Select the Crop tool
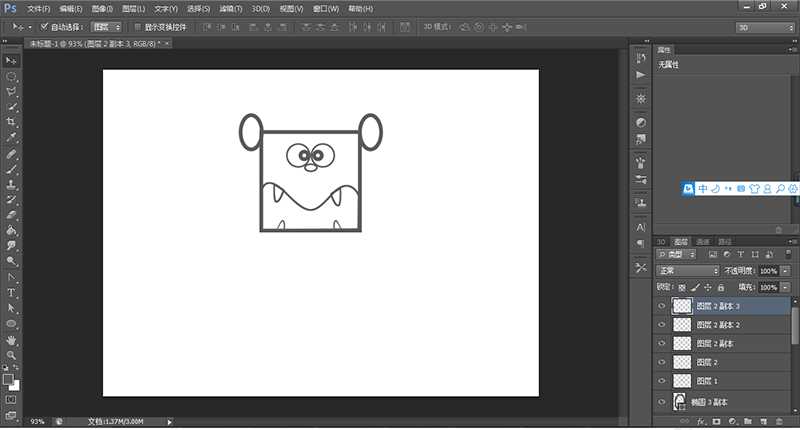 (x=12, y=121)
